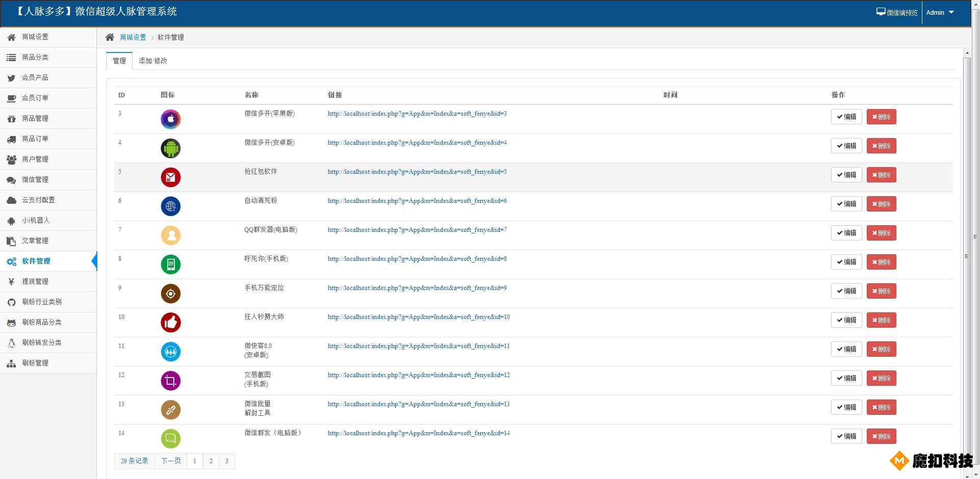Switch to the 管理 tab

click(x=119, y=61)
